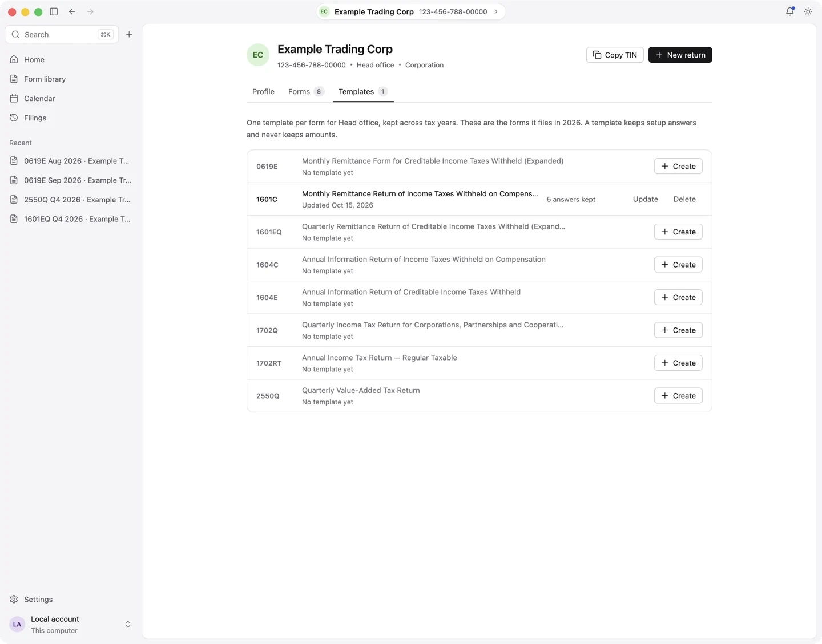822x644 pixels.
Task: Click the plus icon beside Search
Action: 129,34
